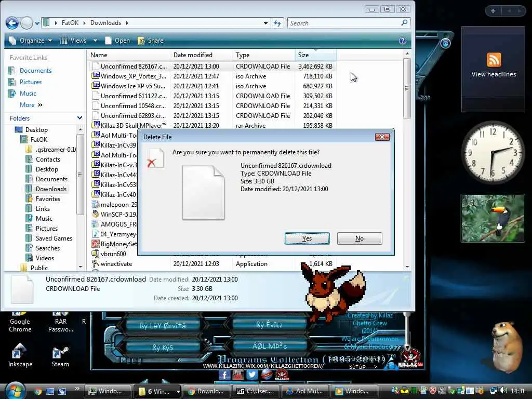
Task: Select Windows Ice XP v5 iso file
Action: (133, 86)
